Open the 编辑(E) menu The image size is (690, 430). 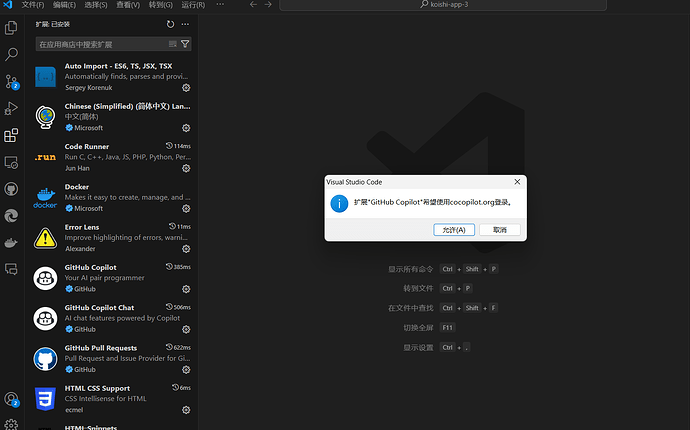(64, 5)
